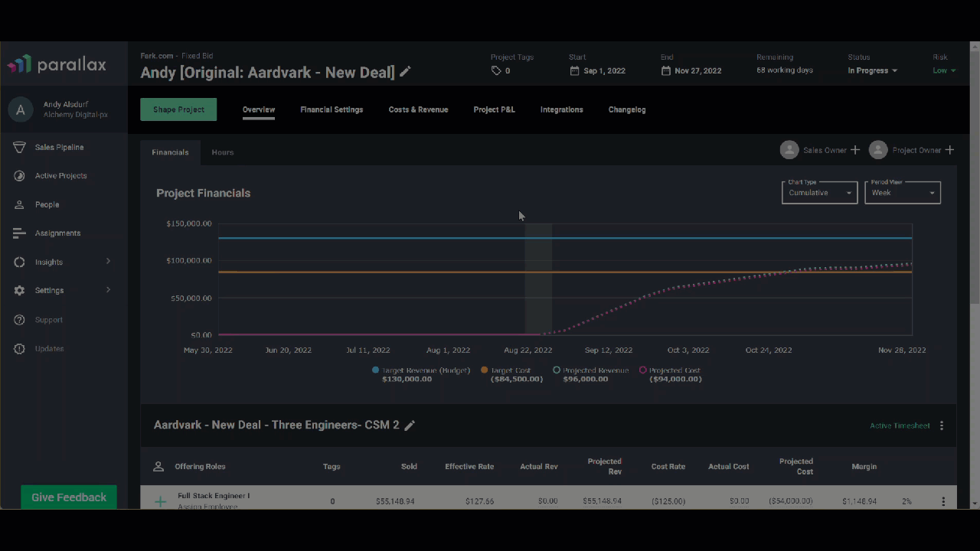
Task: Open the Chart Type dropdown showing Cumulative
Action: [819, 192]
